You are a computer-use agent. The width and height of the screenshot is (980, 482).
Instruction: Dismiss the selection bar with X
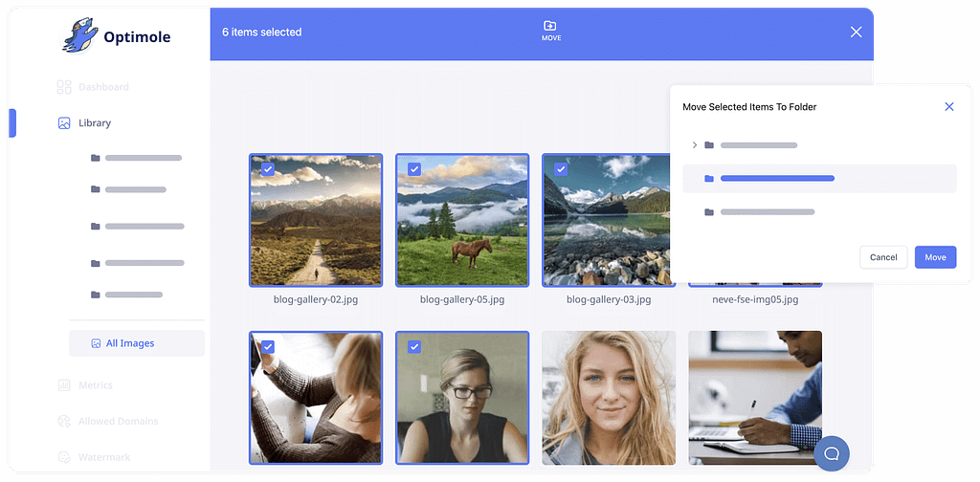856,33
